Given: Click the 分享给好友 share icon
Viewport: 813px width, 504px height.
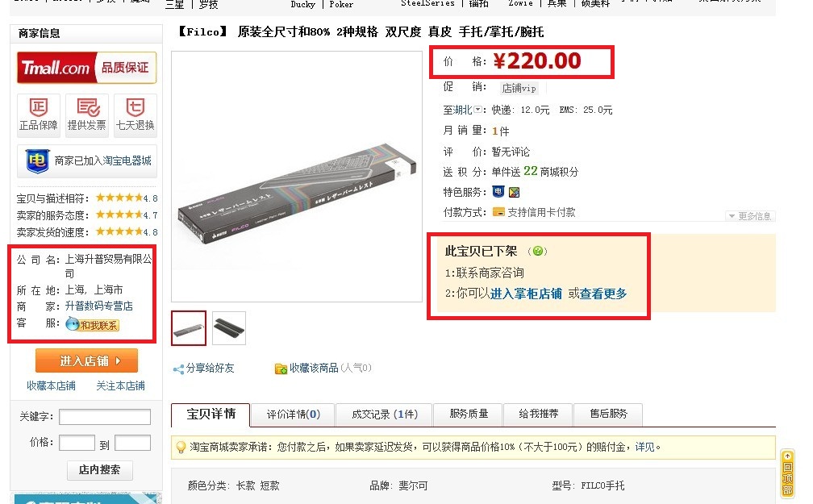Looking at the screenshot, I should 178,369.
